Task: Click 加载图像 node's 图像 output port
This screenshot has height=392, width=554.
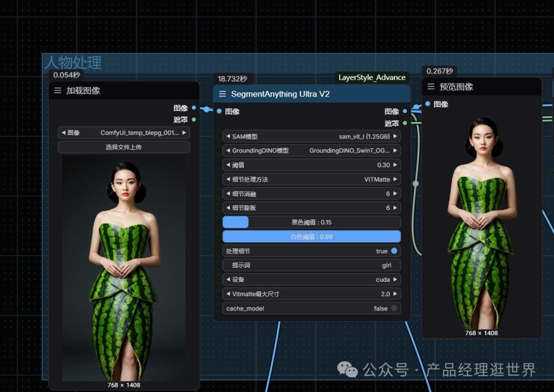Action: coord(193,108)
